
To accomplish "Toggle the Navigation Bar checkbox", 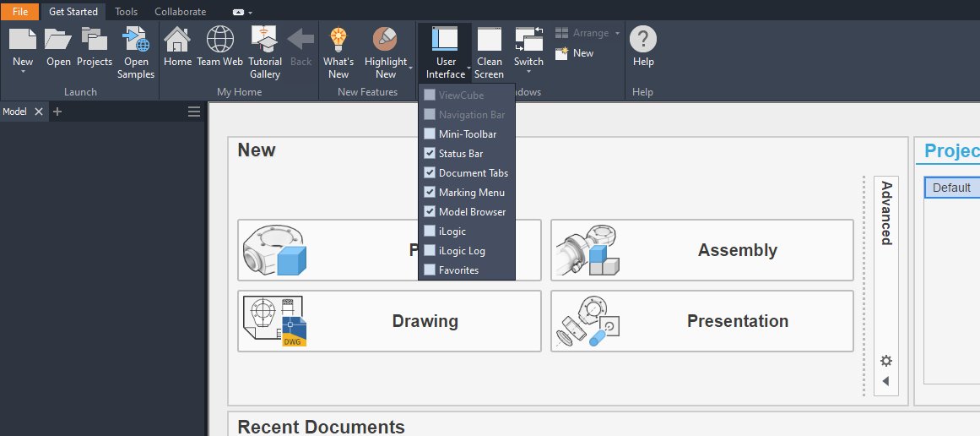I will 430,114.
